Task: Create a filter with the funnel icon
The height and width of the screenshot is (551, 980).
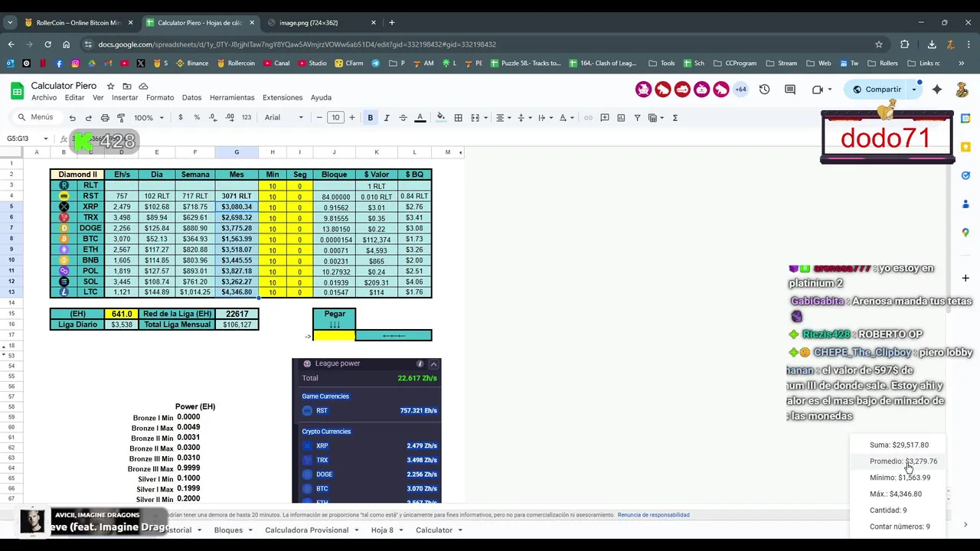Action: click(637, 118)
